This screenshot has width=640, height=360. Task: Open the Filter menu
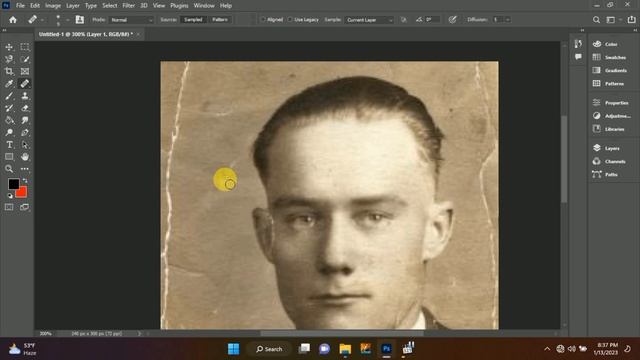(128, 6)
